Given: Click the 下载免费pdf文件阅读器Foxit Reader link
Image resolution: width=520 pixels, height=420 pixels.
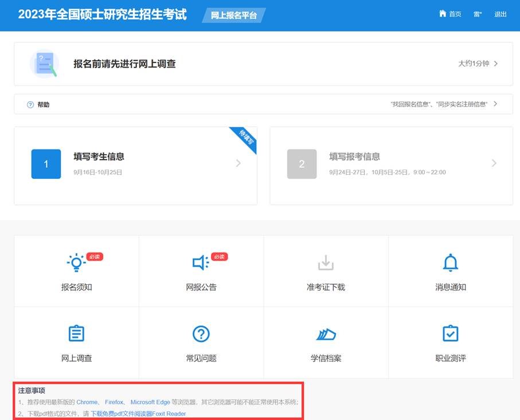Looking at the screenshot, I should 138,413.
